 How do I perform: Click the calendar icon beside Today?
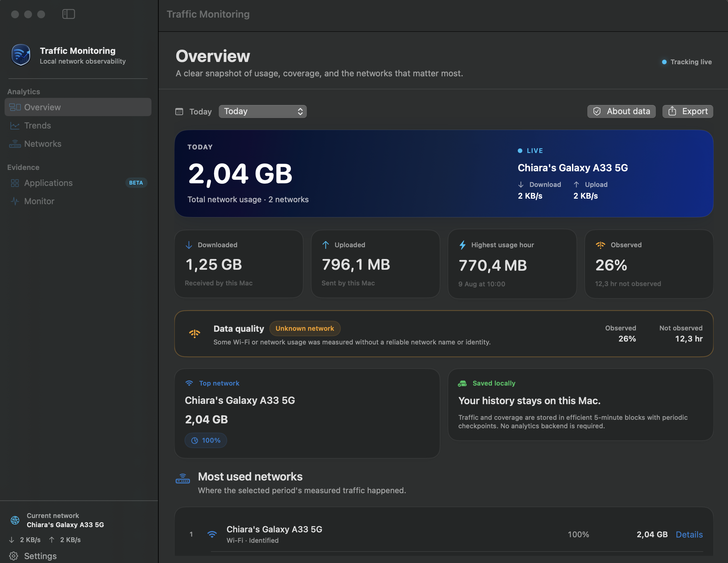(x=179, y=112)
